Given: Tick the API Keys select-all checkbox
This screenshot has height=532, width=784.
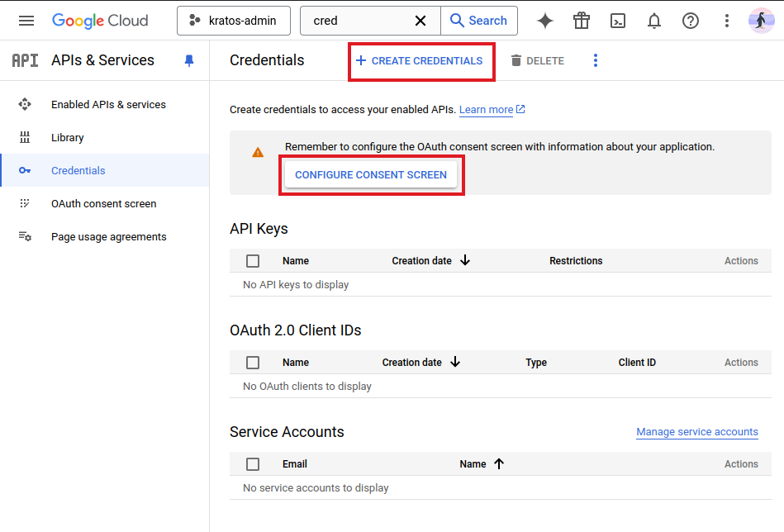Looking at the screenshot, I should click(x=253, y=261).
